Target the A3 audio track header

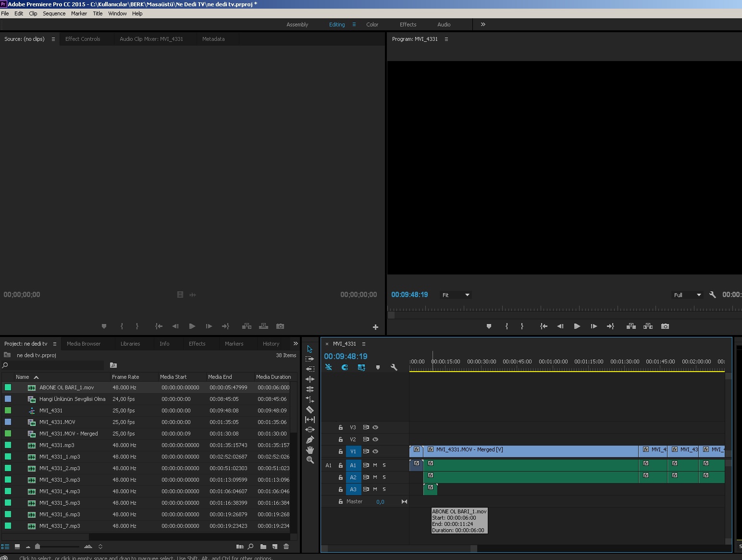point(353,489)
